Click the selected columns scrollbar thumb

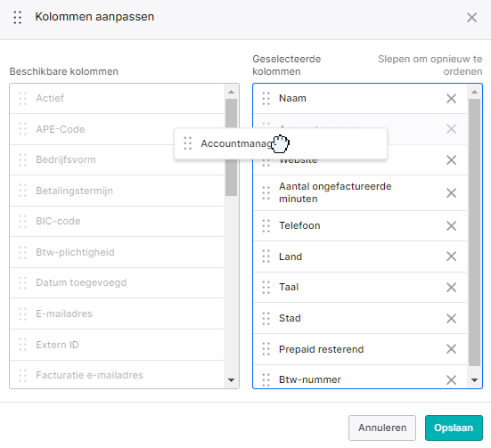[x=474, y=232]
